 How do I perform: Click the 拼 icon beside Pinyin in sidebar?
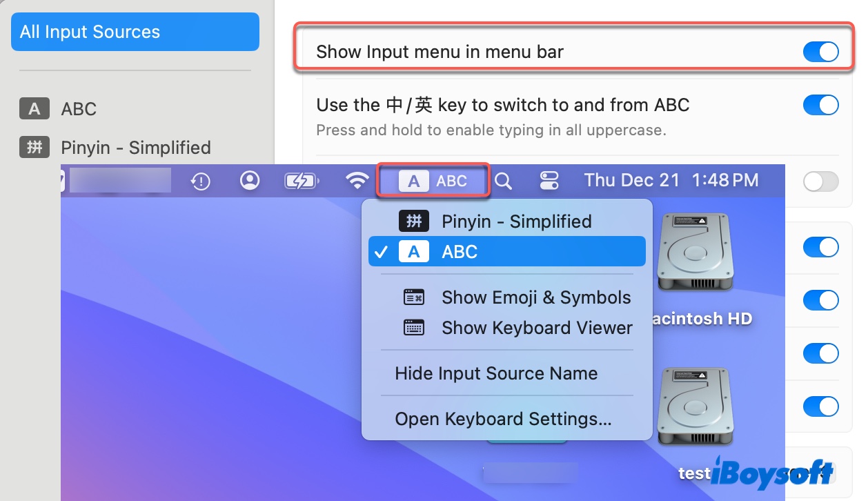pos(34,148)
